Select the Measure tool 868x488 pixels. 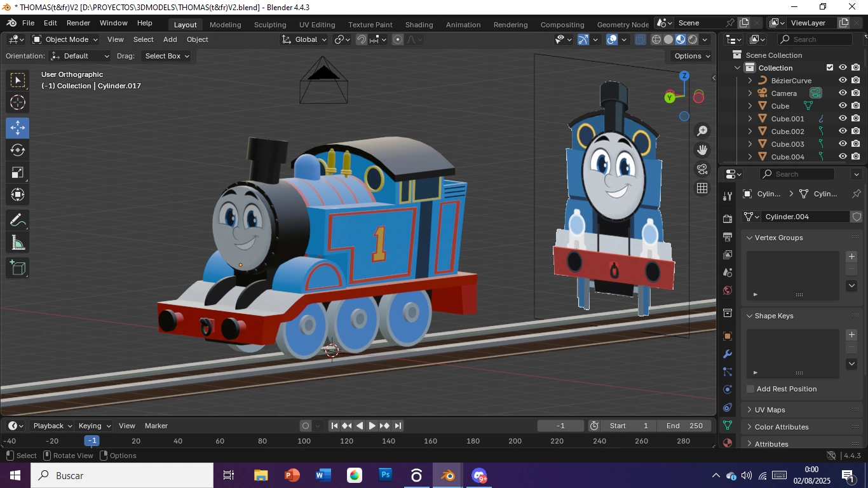18,243
